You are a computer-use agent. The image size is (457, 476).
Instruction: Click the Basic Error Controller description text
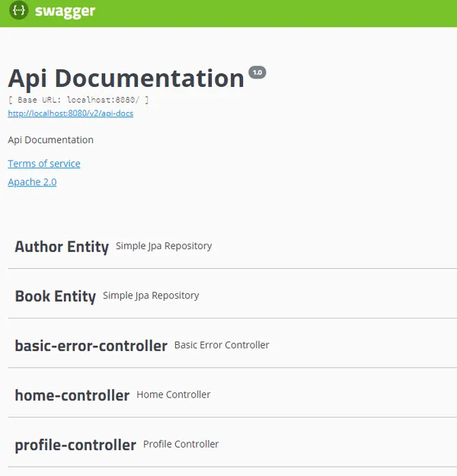[x=222, y=345]
